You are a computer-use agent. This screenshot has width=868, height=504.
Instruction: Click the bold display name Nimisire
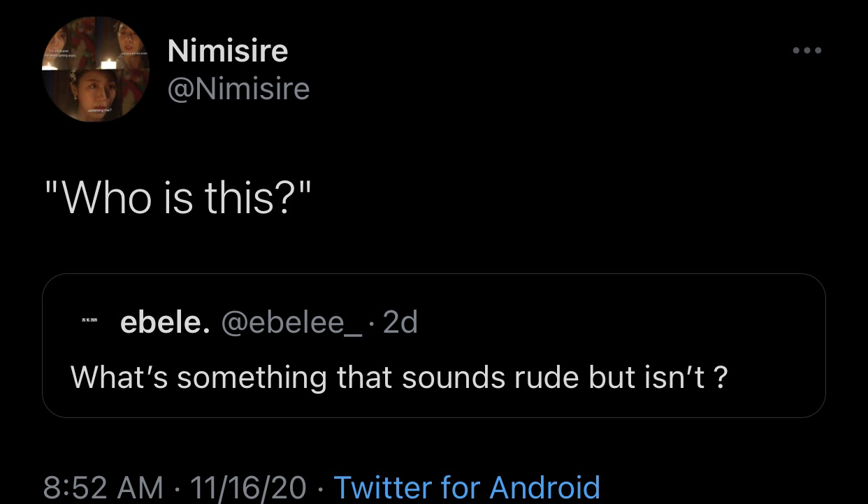(228, 50)
